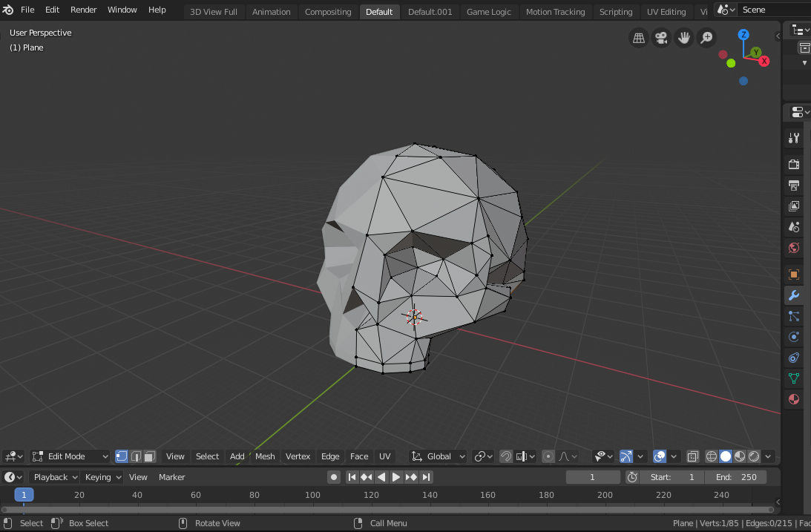Enable proportional editing toggle
This screenshot has height=532, width=811.
click(x=548, y=456)
